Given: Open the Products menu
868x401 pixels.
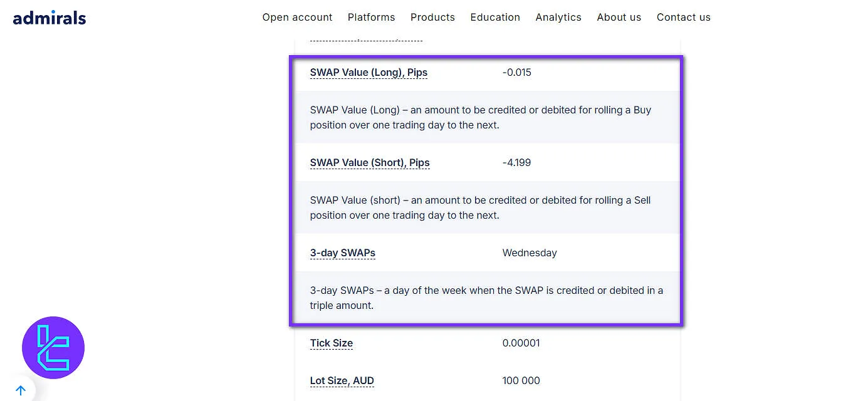Looking at the screenshot, I should [432, 17].
